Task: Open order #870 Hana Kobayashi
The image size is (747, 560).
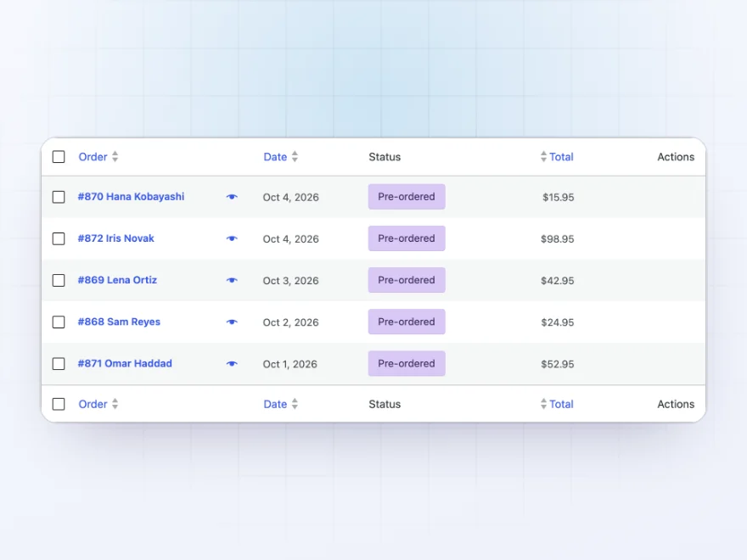Action: 131,197
